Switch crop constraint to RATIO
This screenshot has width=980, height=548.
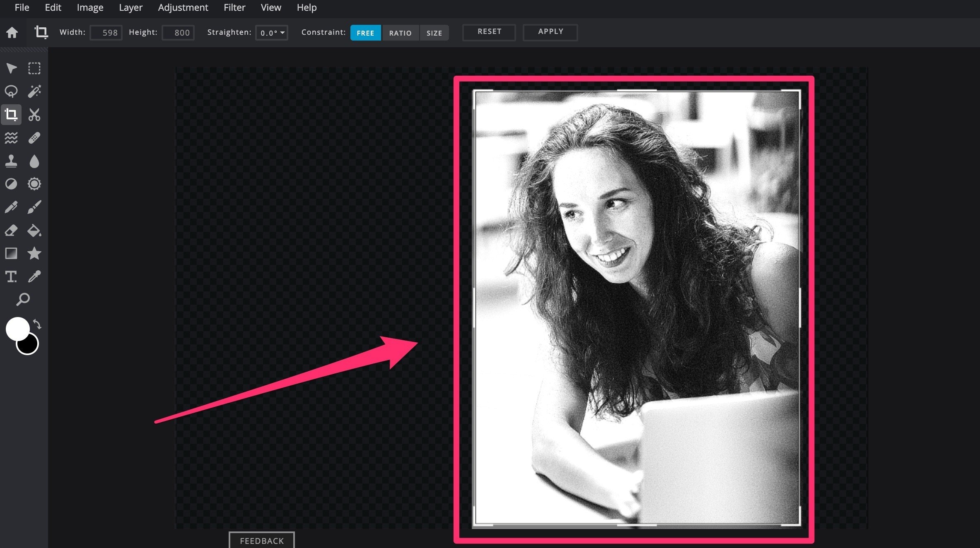pyautogui.click(x=400, y=33)
